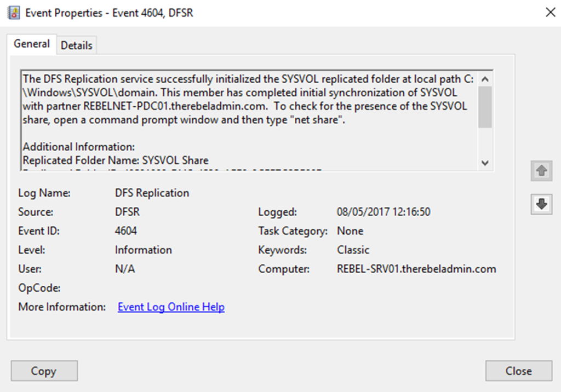This screenshot has width=561, height=392.
Task: Click the Logged timestamp value
Action: coord(385,212)
